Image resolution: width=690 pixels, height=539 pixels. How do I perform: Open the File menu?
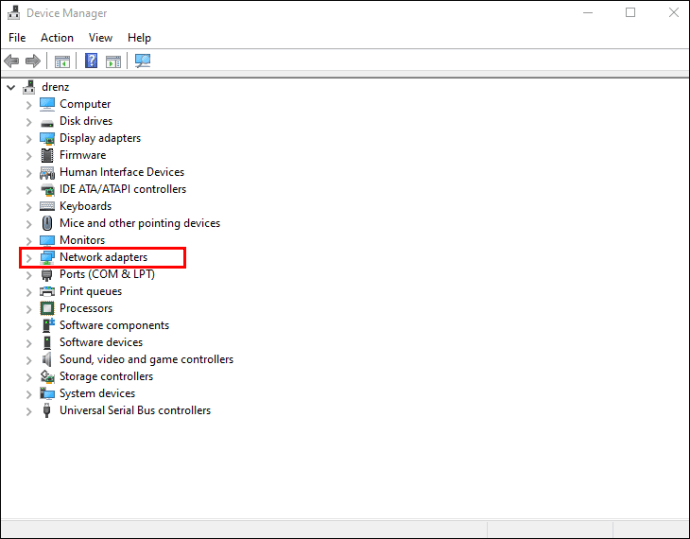[17, 38]
